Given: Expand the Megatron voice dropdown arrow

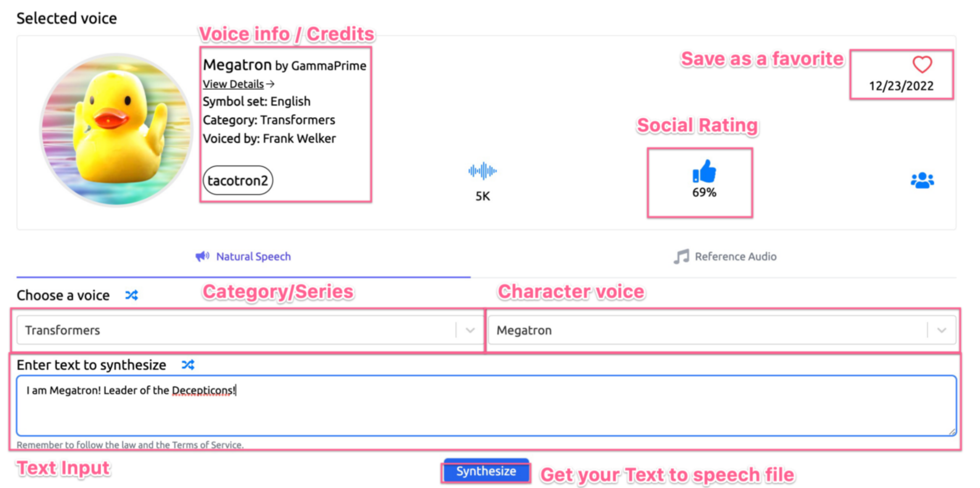Looking at the screenshot, I should click(x=942, y=331).
